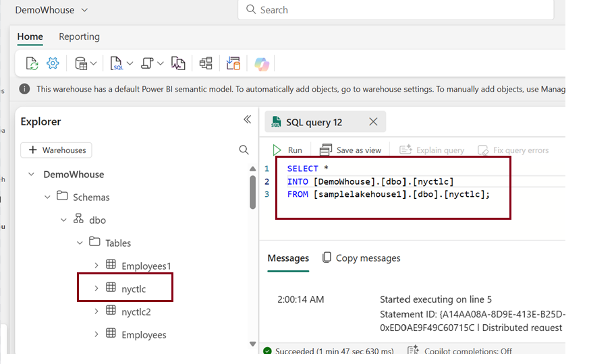Collapse the Explorer pane with double chevron

(x=247, y=119)
